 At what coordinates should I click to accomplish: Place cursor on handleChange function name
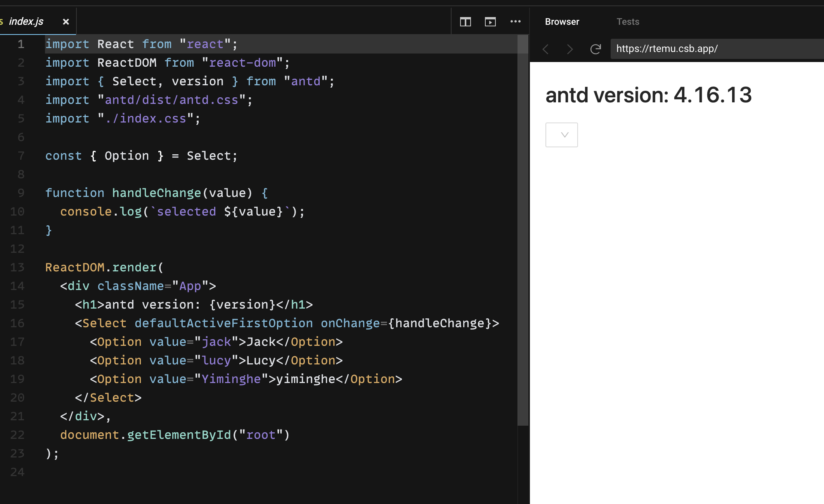coord(156,193)
